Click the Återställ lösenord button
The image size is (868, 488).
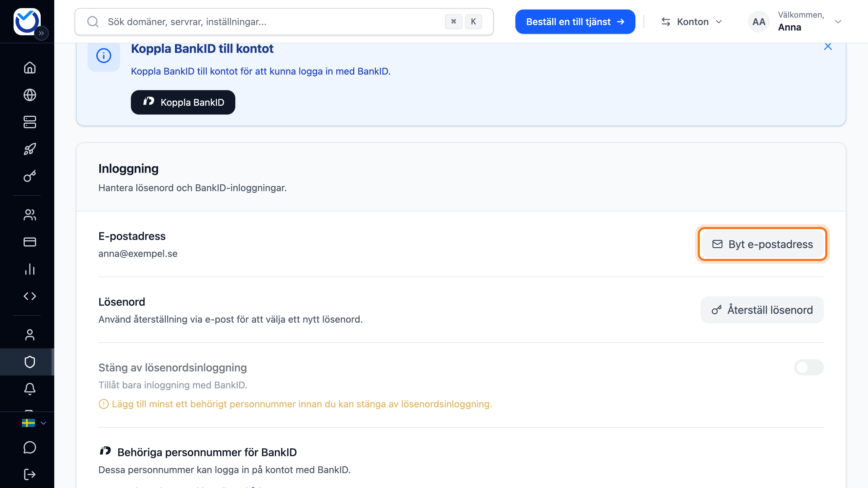[x=762, y=310]
